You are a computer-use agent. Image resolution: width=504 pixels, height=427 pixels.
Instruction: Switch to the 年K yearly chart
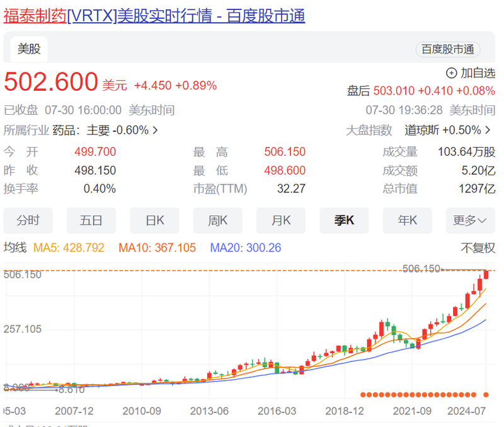click(407, 220)
